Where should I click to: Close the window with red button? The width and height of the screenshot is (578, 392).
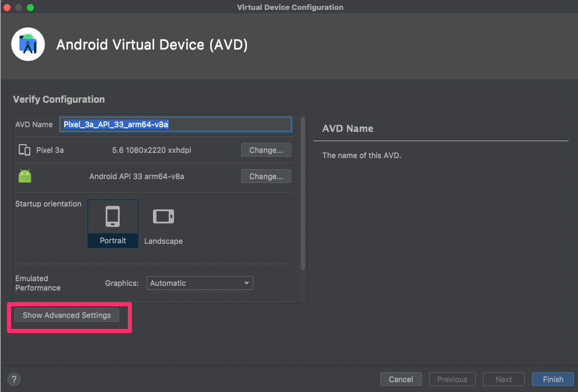(6, 8)
